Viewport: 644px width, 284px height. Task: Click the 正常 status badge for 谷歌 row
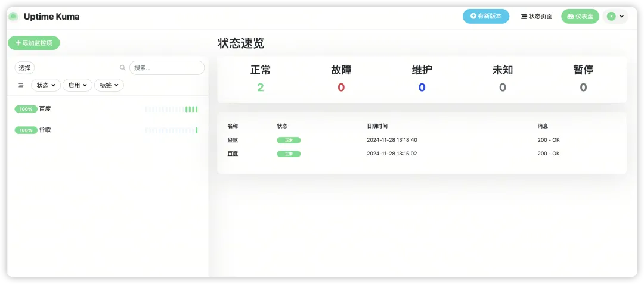coord(289,140)
